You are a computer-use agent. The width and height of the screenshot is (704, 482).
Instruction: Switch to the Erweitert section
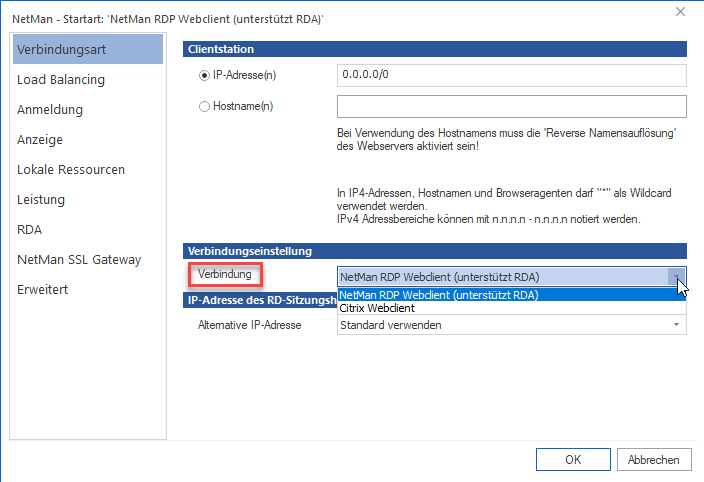[x=42, y=289]
